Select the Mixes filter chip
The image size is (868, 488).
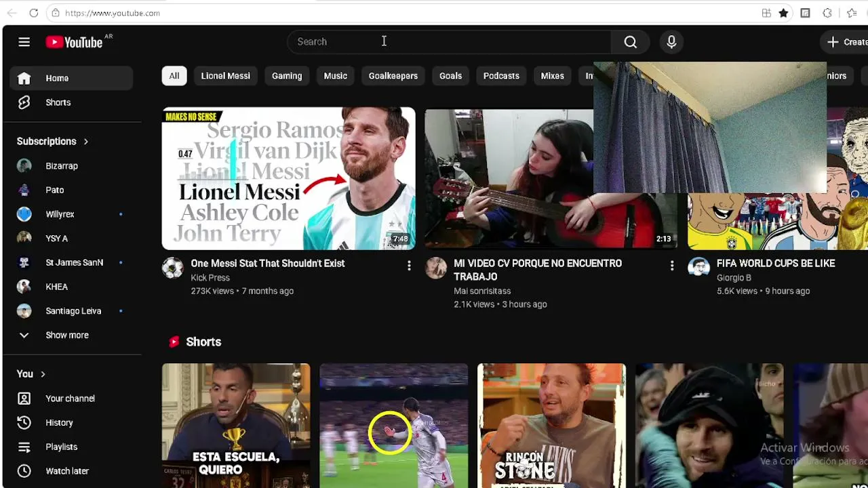point(553,76)
